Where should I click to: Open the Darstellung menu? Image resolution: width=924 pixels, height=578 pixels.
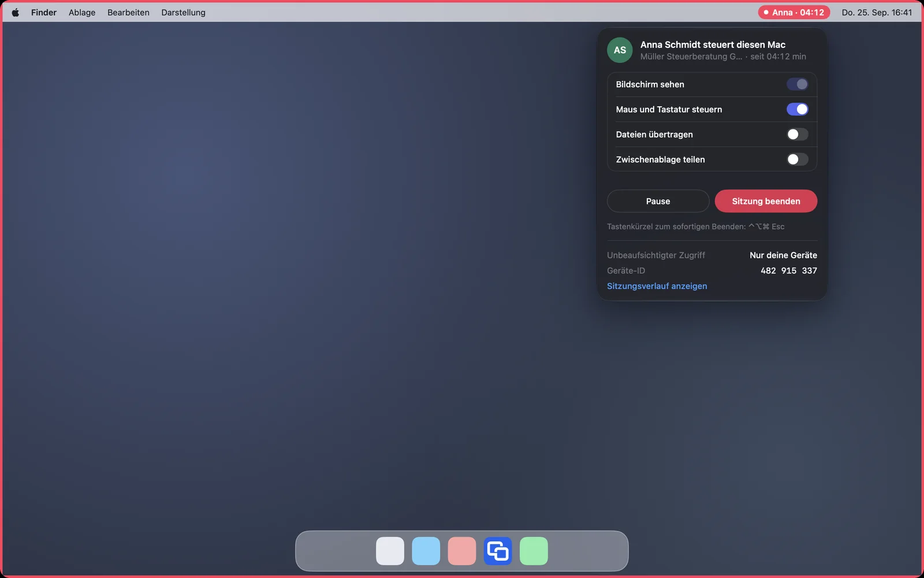point(183,12)
